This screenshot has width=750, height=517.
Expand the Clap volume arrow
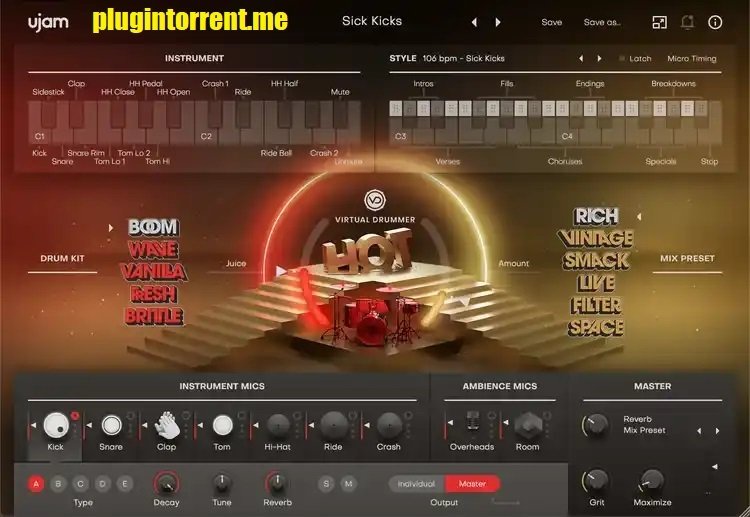coord(144,425)
